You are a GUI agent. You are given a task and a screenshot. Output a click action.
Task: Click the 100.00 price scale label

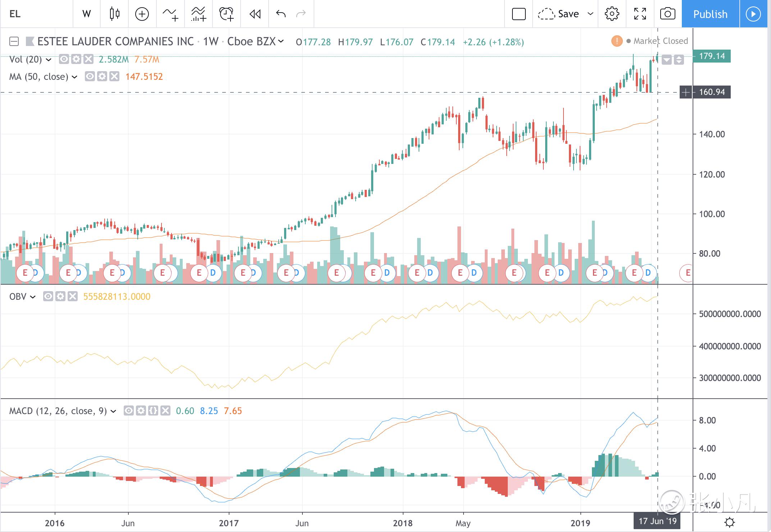(x=712, y=214)
